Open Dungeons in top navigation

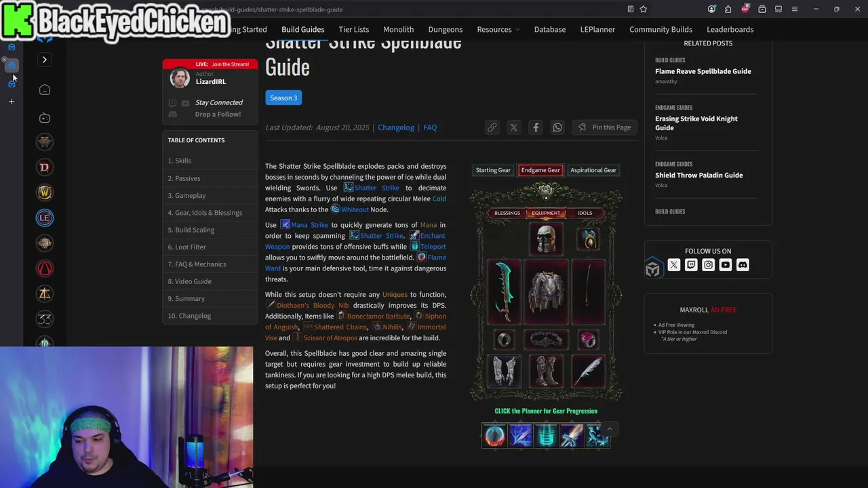(446, 29)
